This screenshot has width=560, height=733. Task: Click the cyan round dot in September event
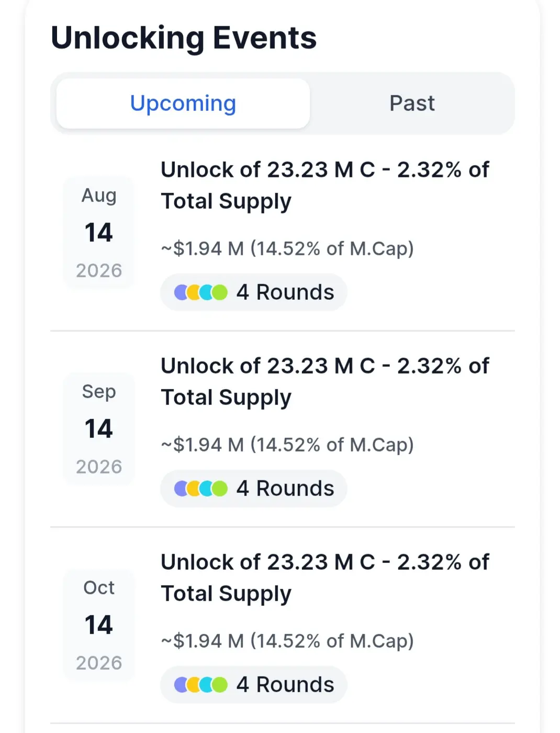click(207, 489)
